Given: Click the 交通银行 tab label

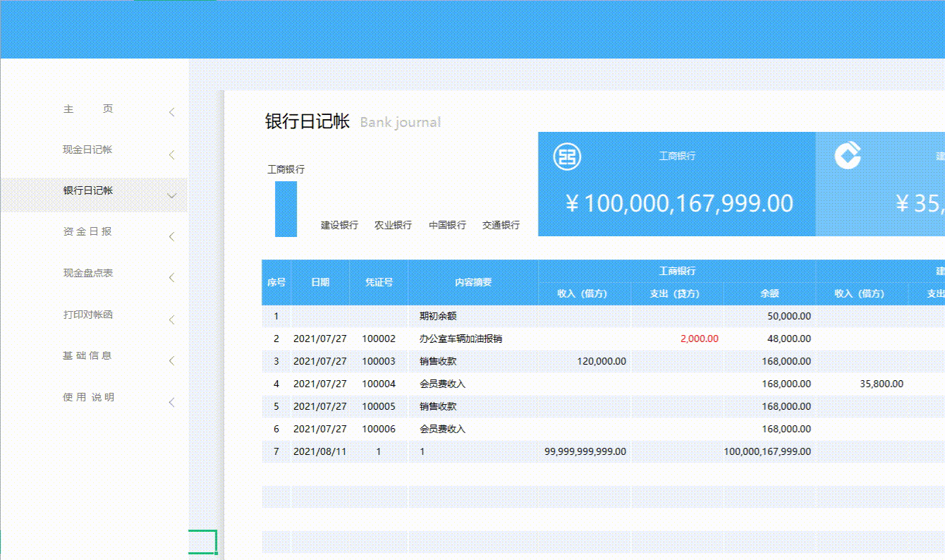Looking at the screenshot, I should (501, 224).
